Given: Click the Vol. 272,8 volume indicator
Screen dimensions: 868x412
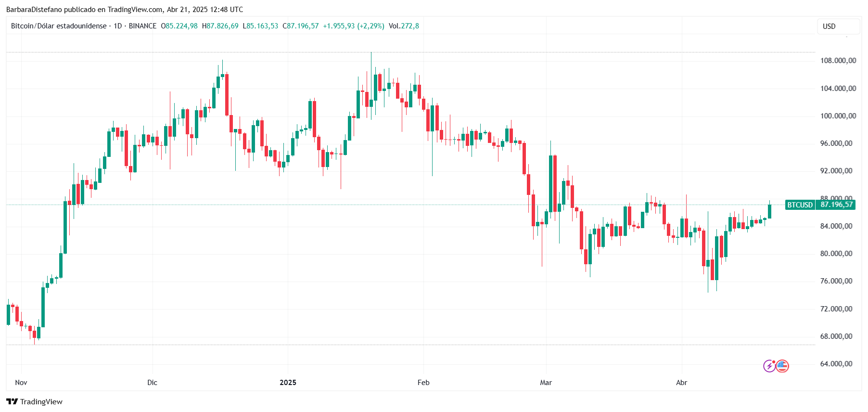Looking at the screenshot, I should (404, 26).
